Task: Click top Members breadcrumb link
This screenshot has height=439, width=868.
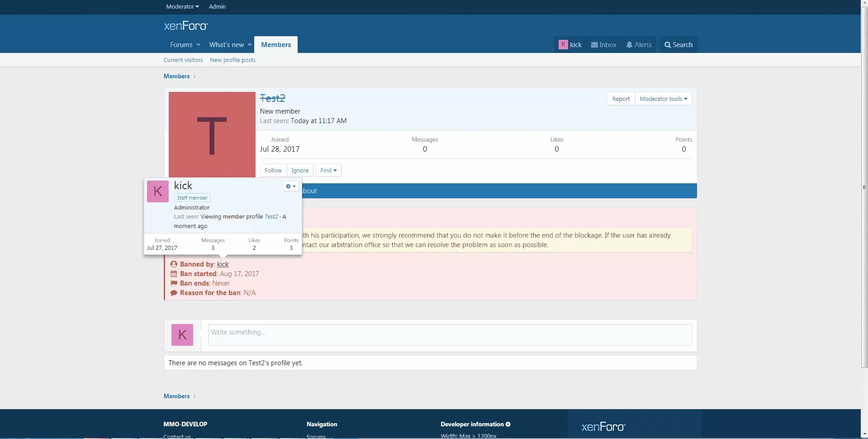Action: 176,76
